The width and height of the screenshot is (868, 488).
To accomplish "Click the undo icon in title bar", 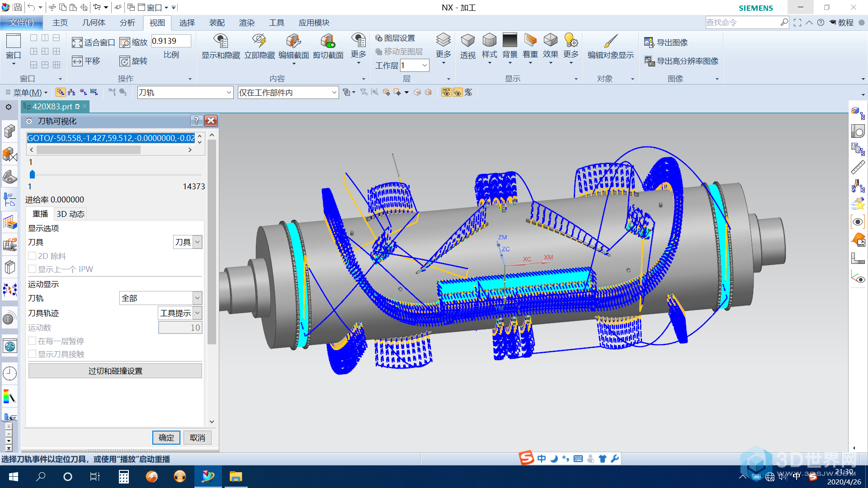I will point(31,7).
